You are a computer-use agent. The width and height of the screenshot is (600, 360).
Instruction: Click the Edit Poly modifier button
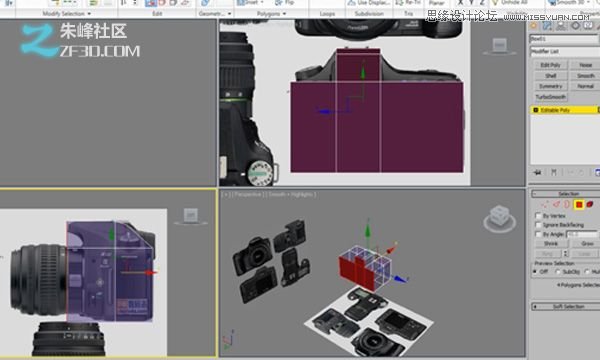click(x=551, y=65)
